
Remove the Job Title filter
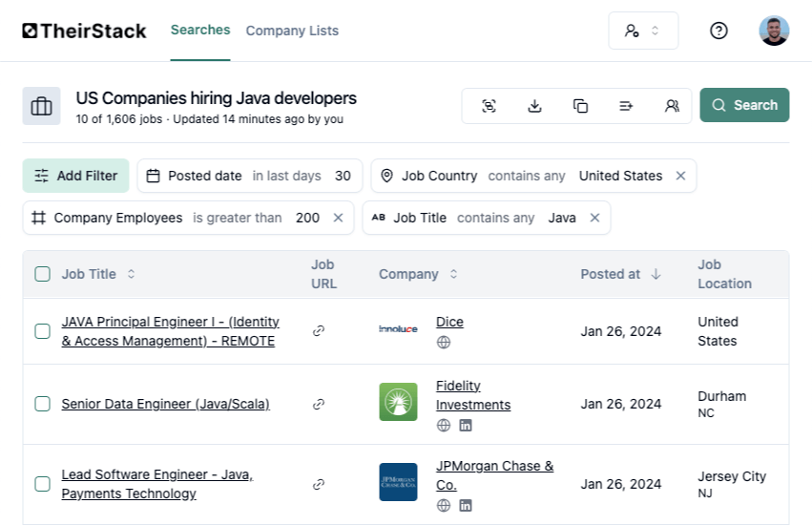pos(595,218)
